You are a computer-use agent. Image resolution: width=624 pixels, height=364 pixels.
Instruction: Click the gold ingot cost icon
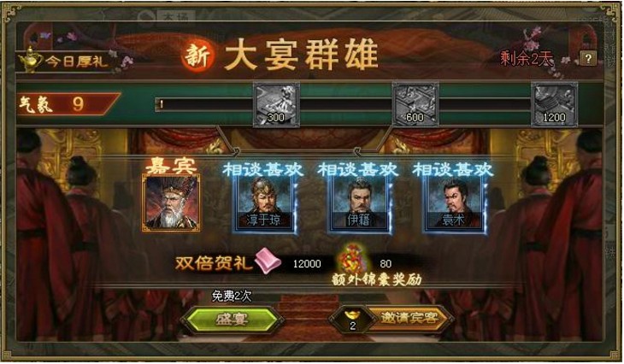(352, 314)
